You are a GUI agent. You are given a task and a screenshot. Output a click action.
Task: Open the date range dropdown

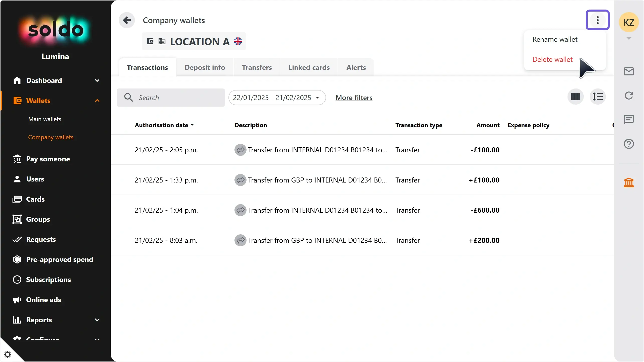[277, 98]
